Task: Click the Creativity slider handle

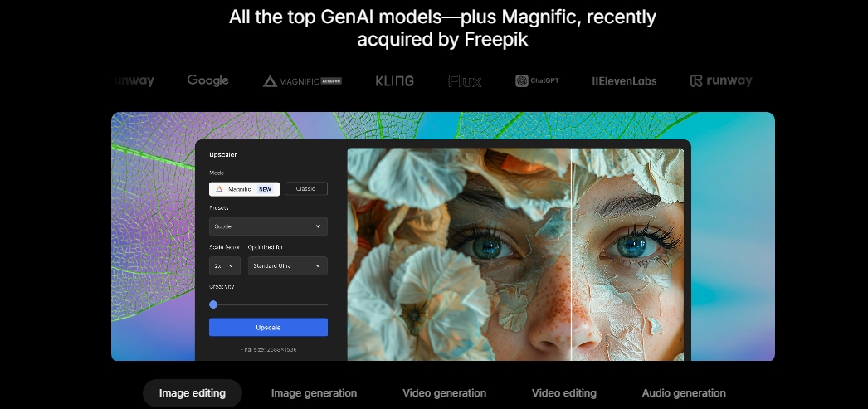Action: click(x=213, y=304)
